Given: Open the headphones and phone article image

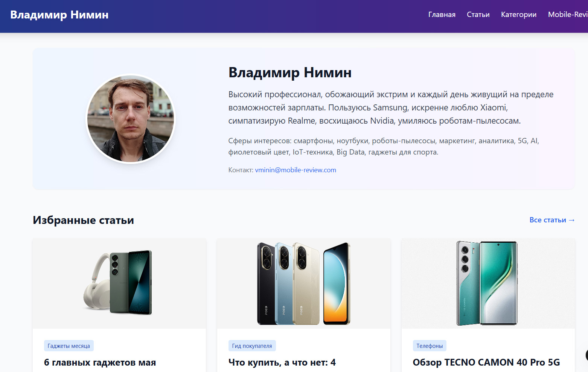Looking at the screenshot, I should (119, 283).
